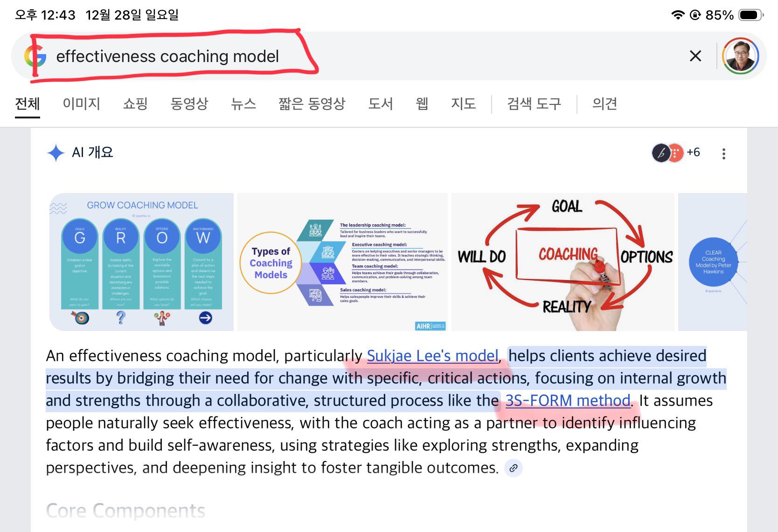
Task: Open the 지도 tab
Action: [x=463, y=103]
